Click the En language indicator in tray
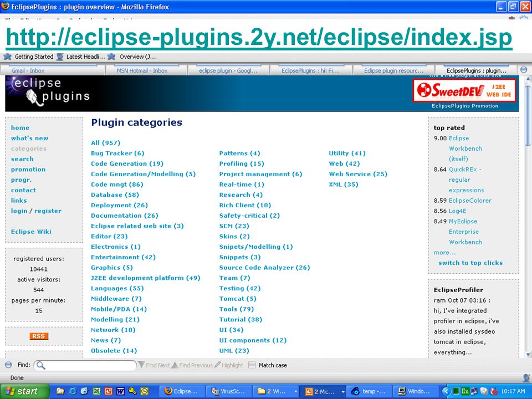The height and width of the screenshot is (399, 532). (465, 391)
